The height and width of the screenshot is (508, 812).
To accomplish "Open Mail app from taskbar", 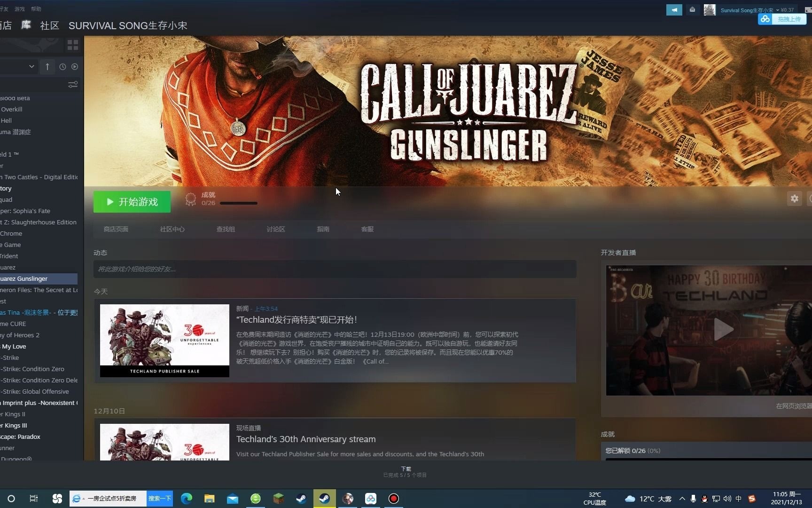I will click(x=233, y=499).
